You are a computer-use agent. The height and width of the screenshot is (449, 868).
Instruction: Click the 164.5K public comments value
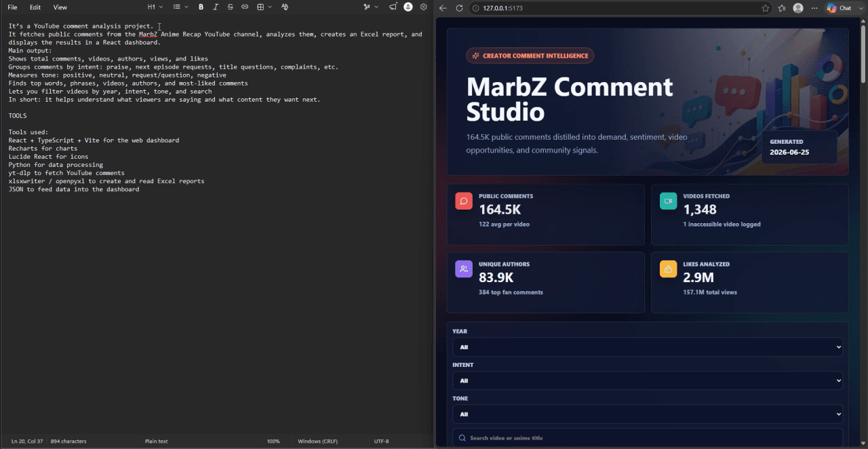[500, 210]
